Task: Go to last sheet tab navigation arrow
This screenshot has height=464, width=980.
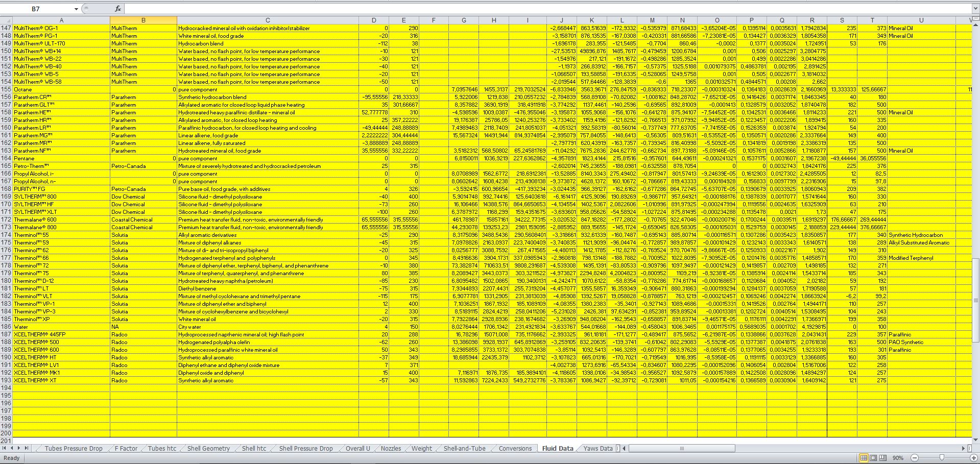Action: point(27,448)
